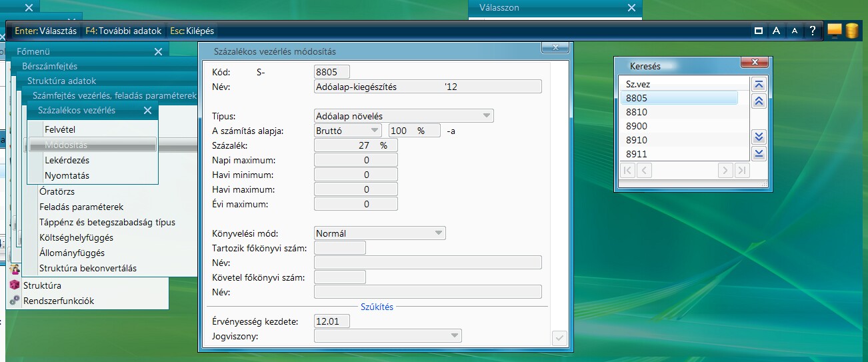Click the yellow monitor icon
This screenshot has width=868, height=362.
[834, 30]
